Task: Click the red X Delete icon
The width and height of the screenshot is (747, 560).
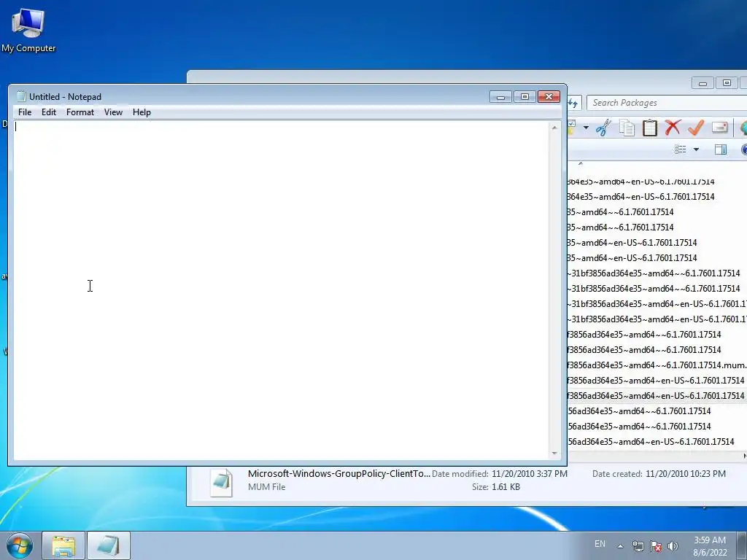Action: [x=673, y=128]
